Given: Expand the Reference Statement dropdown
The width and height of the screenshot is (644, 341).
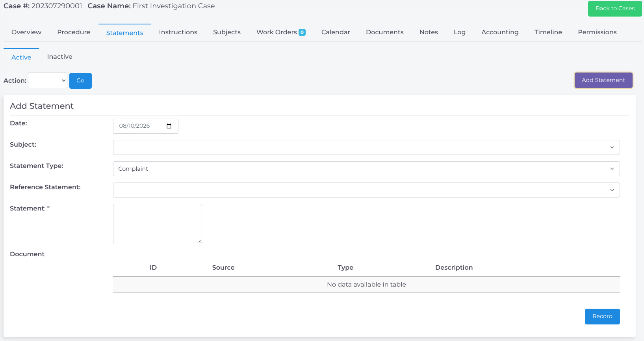Looking at the screenshot, I should pyautogui.click(x=366, y=190).
